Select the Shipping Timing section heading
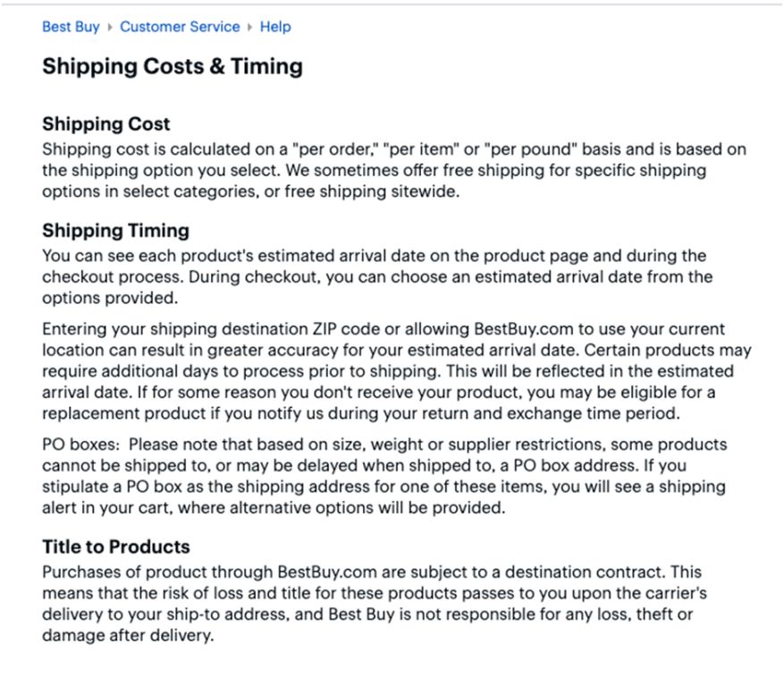 (115, 230)
